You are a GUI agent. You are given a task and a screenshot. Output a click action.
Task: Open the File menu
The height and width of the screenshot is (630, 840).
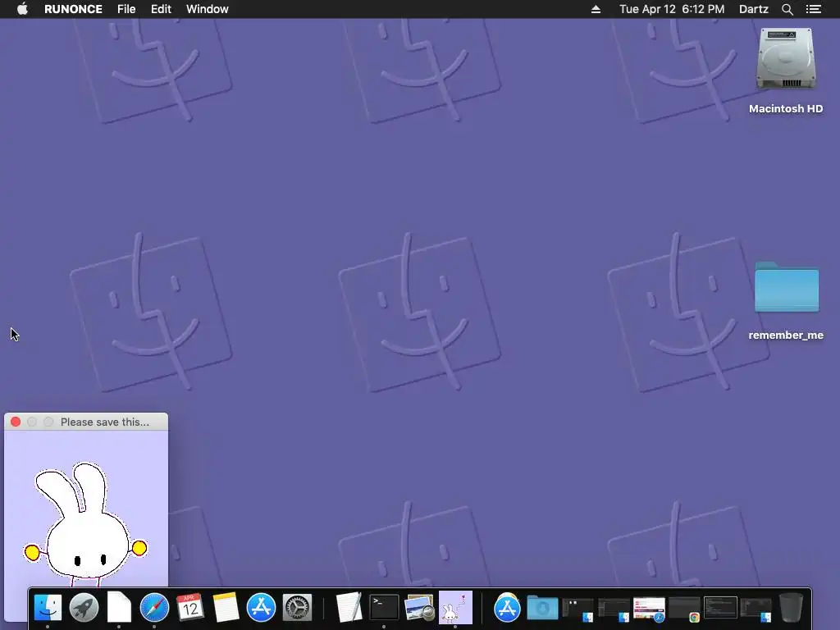coord(126,9)
